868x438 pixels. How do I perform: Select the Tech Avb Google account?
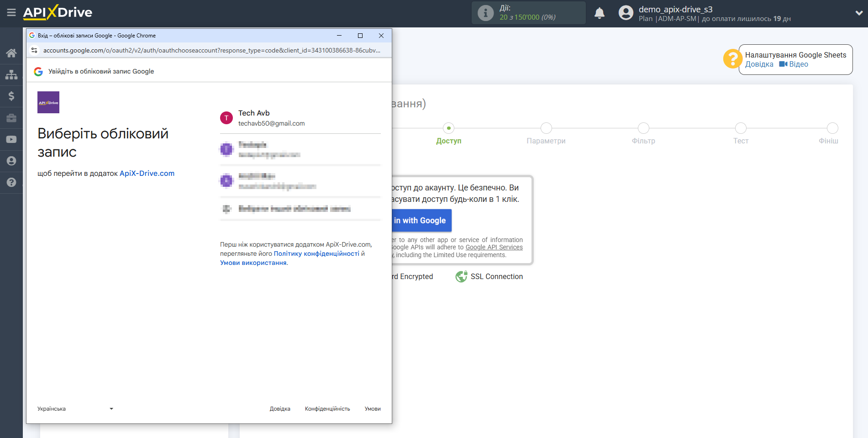point(300,118)
